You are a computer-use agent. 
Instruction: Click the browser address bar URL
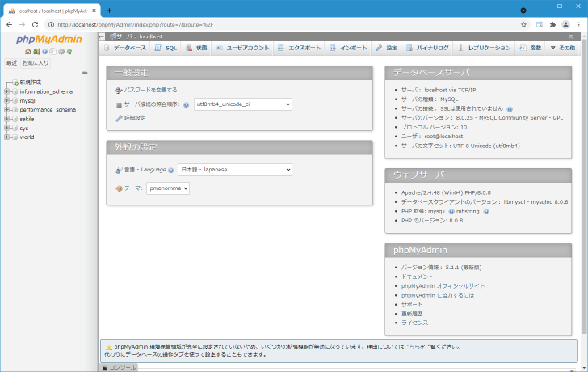coord(136,25)
